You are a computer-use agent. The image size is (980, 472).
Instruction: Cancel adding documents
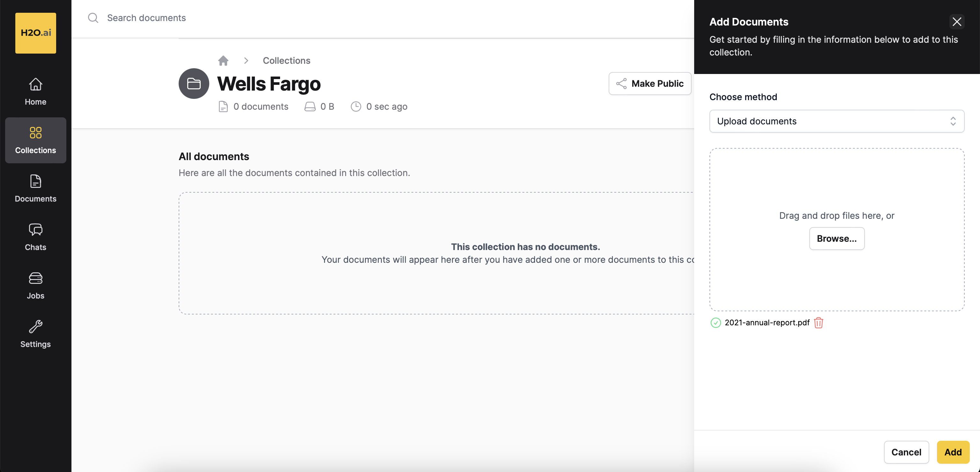click(x=906, y=452)
